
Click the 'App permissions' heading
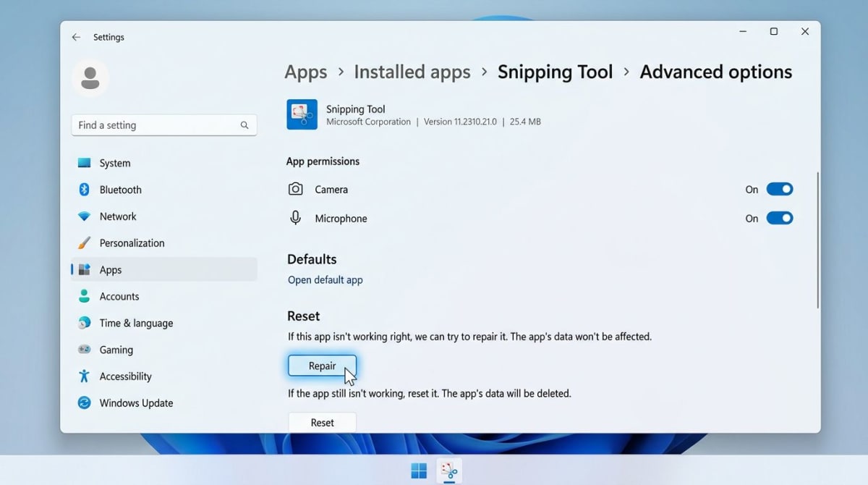tap(323, 161)
